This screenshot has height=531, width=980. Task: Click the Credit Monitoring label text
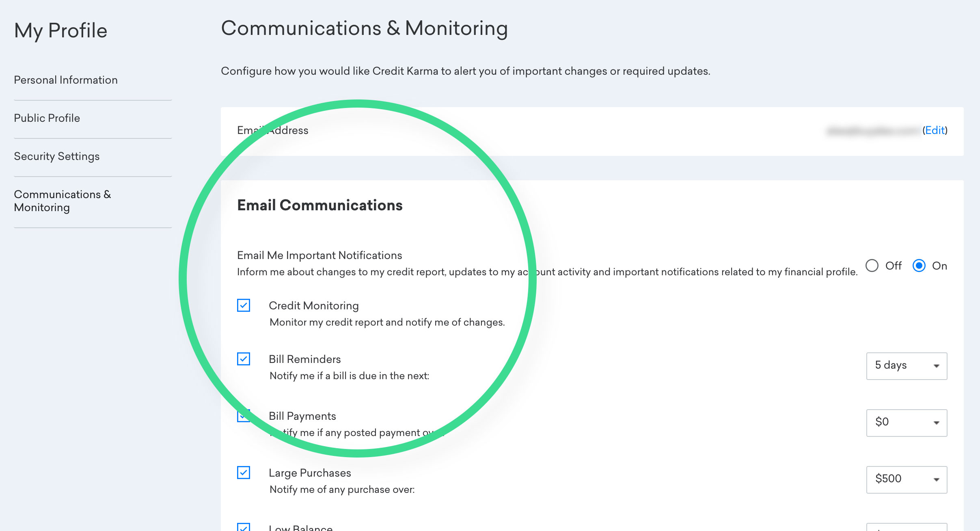pyautogui.click(x=313, y=306)
